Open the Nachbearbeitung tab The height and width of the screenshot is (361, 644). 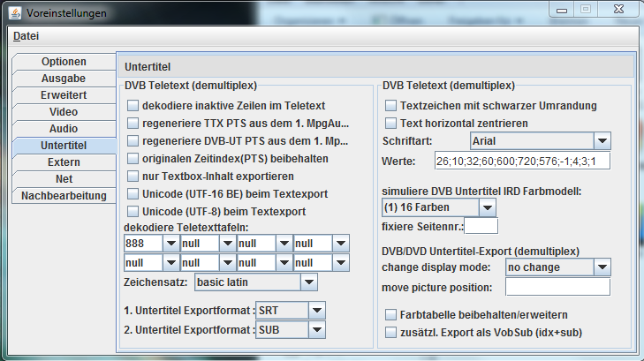click(64, 195)
